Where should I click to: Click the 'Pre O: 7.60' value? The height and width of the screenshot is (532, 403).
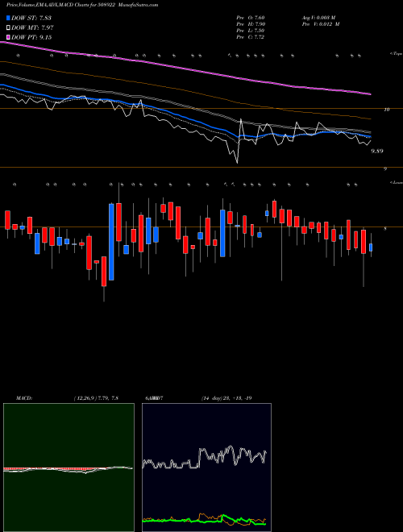tap(251, 18)
